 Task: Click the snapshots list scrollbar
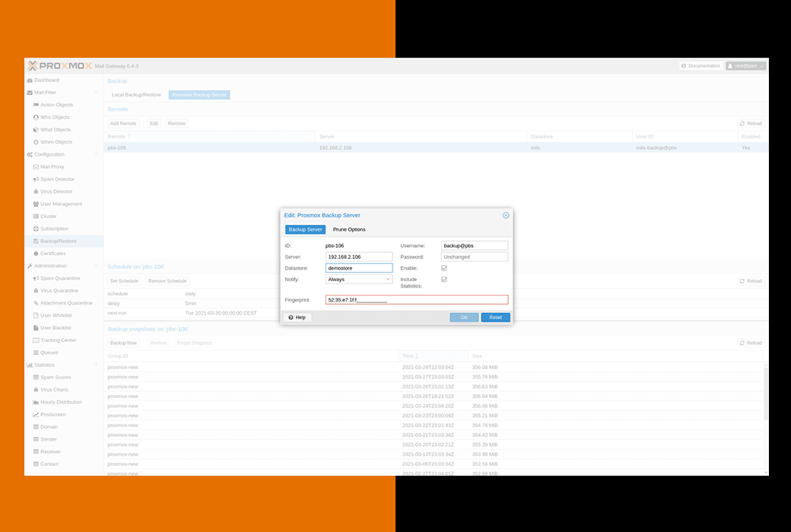point(767,394)
